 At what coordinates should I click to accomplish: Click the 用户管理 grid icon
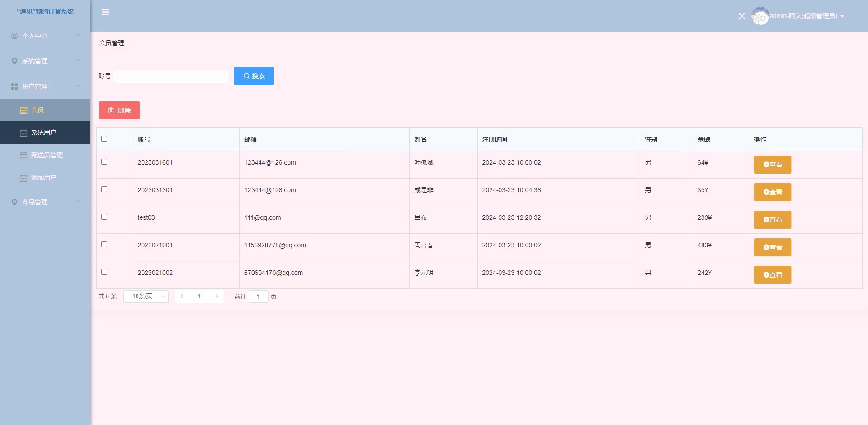14,86
